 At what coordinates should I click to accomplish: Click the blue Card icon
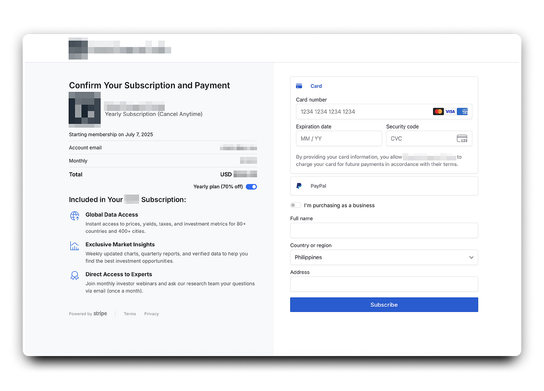coord(299,86)
